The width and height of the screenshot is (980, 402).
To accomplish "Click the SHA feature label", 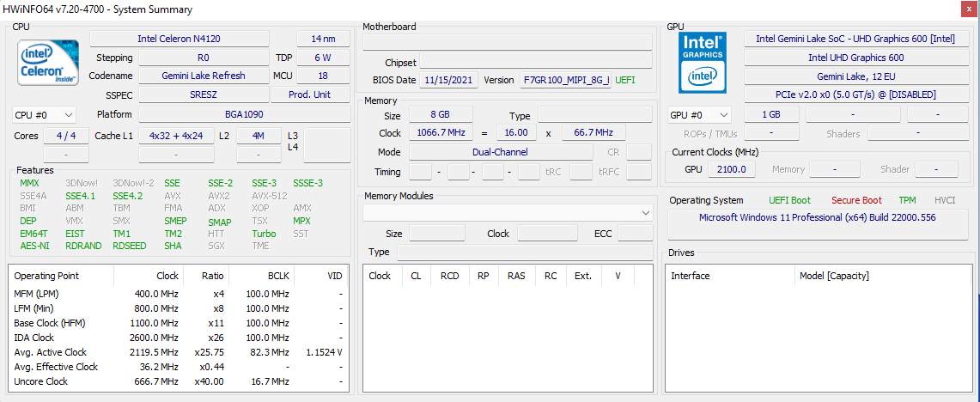I will click(x=173, y=246).
